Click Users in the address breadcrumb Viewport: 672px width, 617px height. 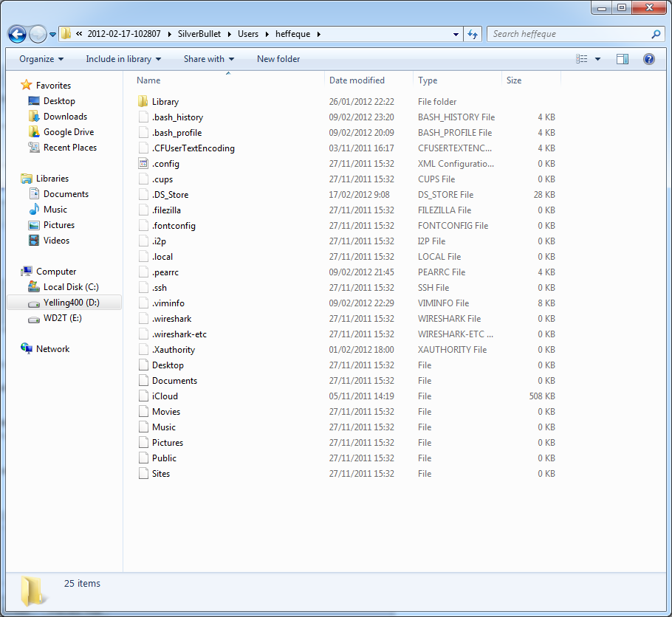click(x=248, y=34)
